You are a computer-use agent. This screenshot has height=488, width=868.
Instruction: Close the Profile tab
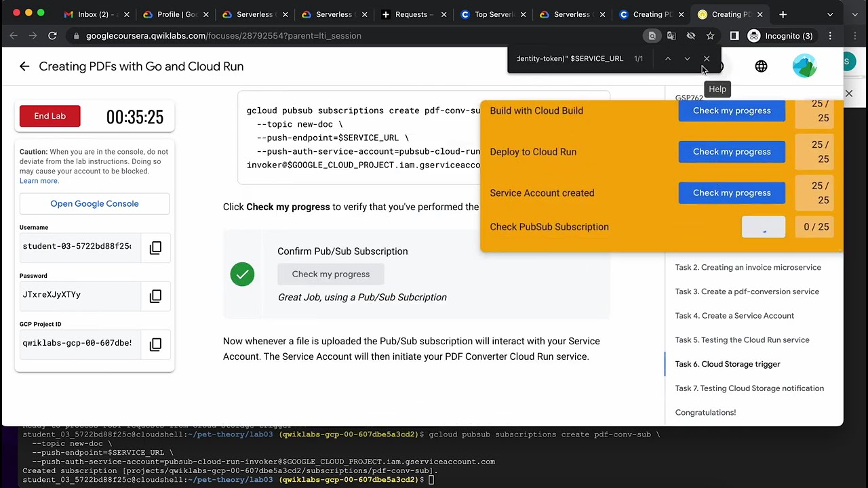[x=206, y=14]
